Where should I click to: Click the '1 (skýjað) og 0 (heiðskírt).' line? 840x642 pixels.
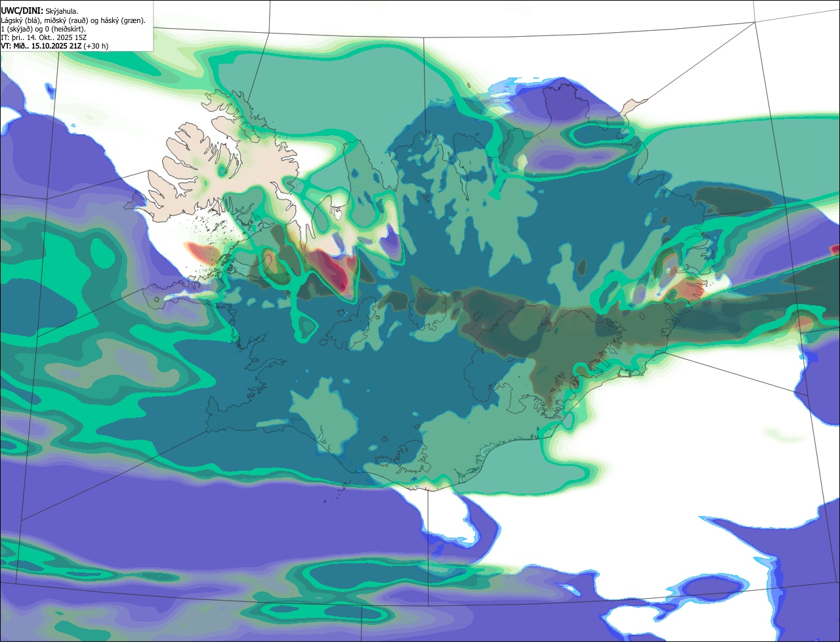(x=43, y=29)
